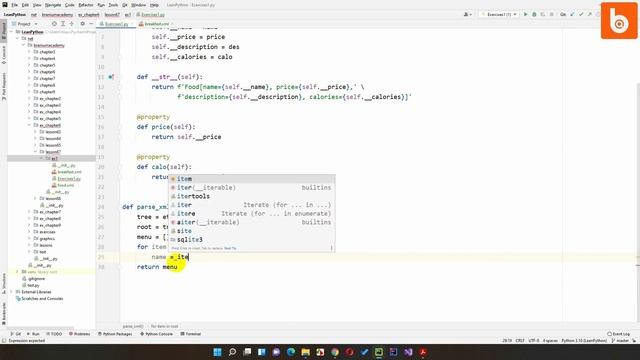This screenshot has width=640, height=360.
Task: Select 'itertools' completion suggestion
Action: 252,196
